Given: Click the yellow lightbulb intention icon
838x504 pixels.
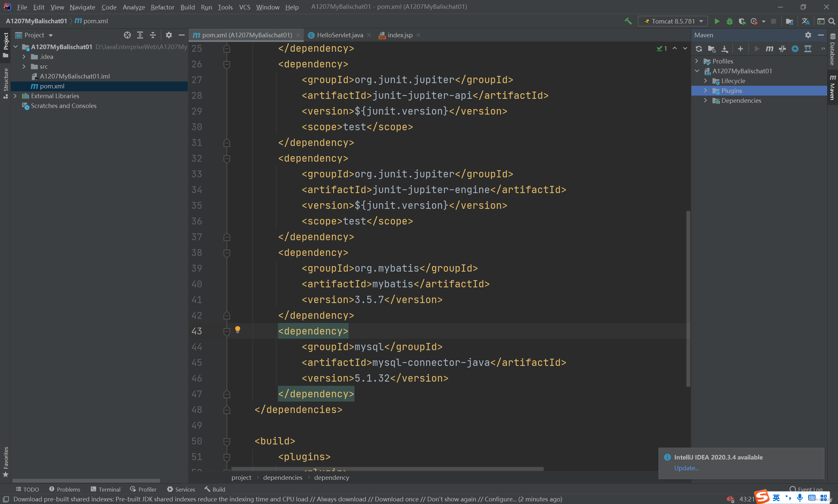Looking at the screenshot, I should pos(237,330).
